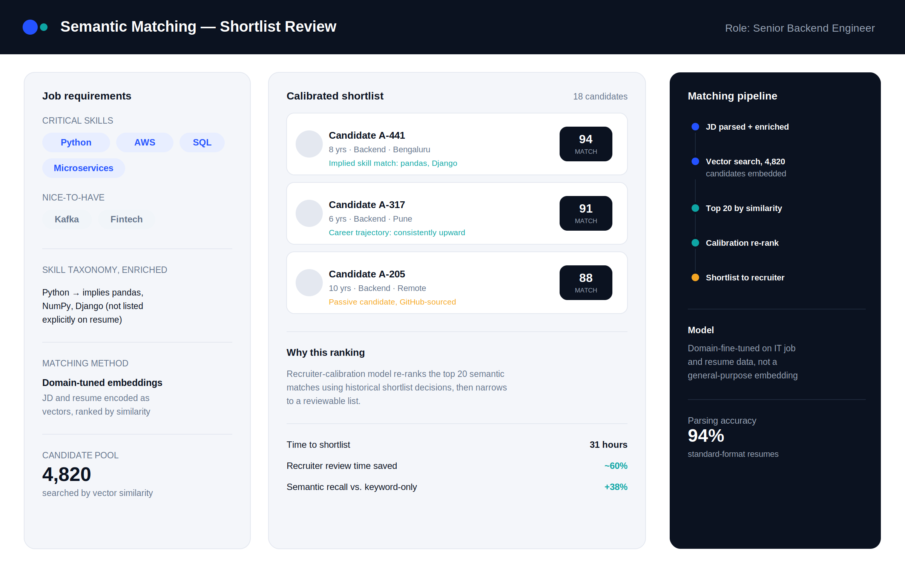This screenshot has height=588, width=905.
Task: Click the Top 20 by similarity step dot
Action: pyautogui.click(x=695, y=208)
